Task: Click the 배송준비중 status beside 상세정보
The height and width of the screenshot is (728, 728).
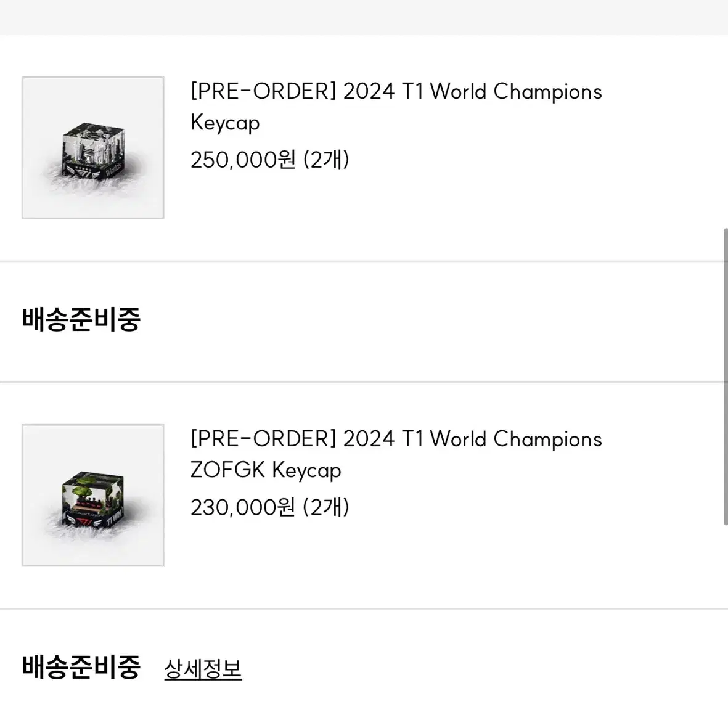Action: tap(81, 667)
